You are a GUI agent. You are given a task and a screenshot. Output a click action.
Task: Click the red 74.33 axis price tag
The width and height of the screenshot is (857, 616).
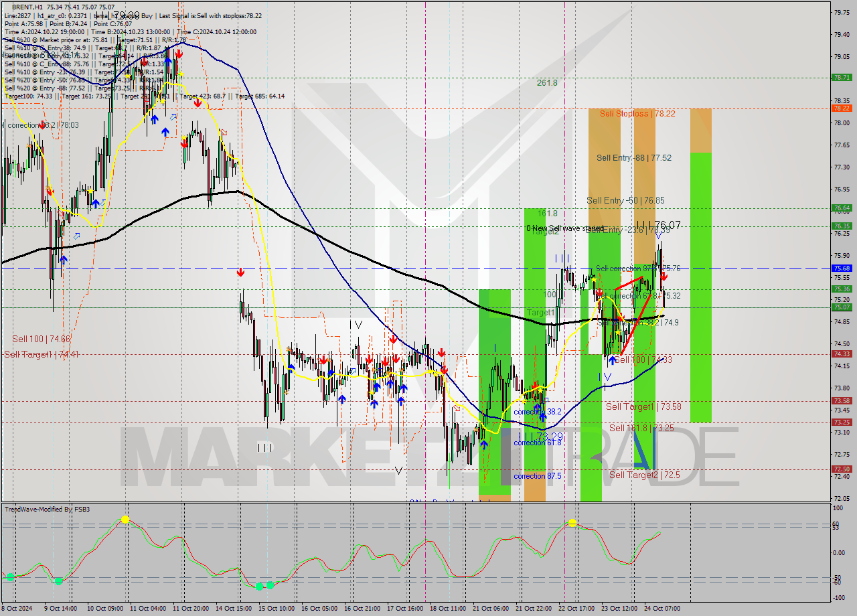coord(842,354)
